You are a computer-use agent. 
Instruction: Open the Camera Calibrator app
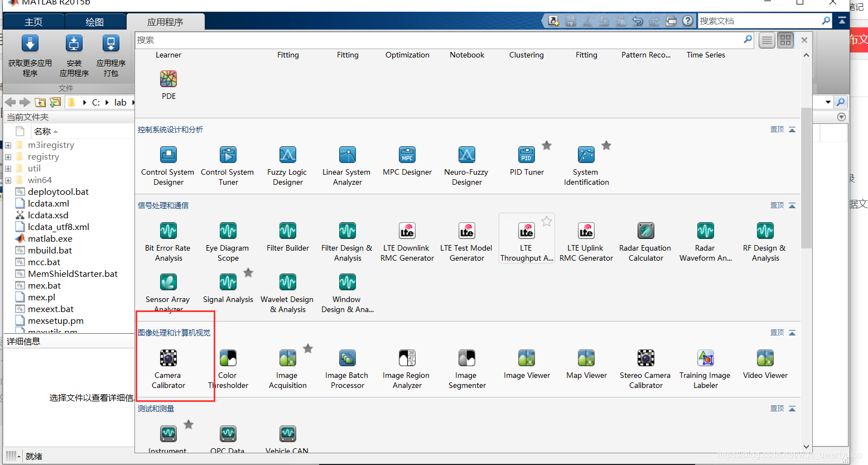click(168, 368)
